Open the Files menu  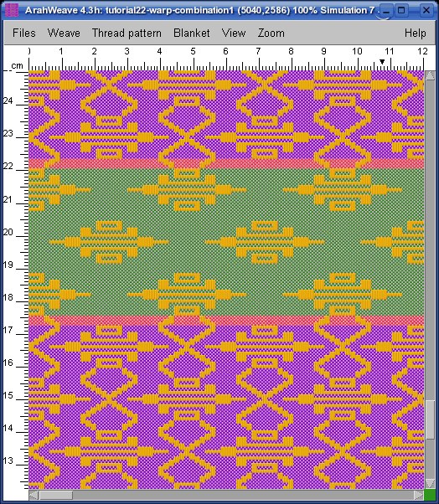tap(23, 33)
